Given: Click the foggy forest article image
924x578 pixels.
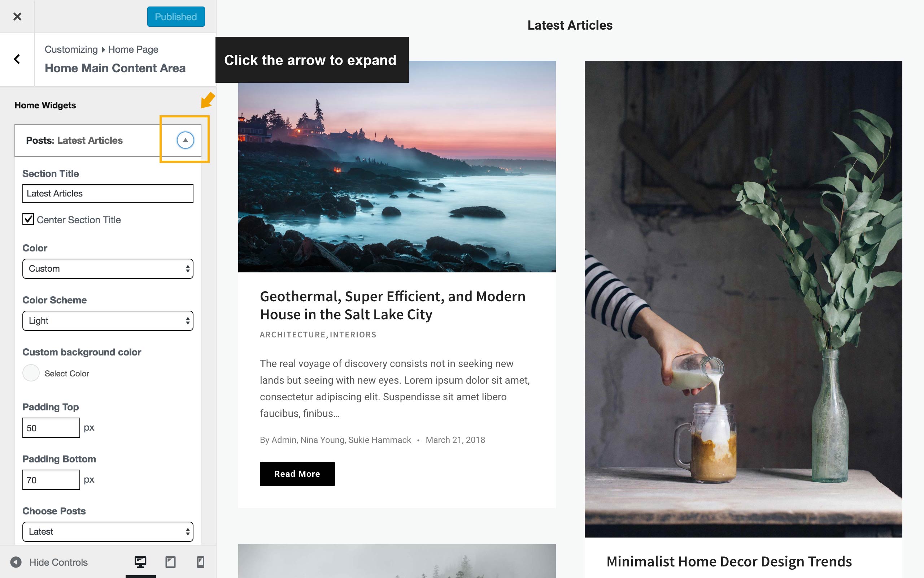Looking at the screenshot, I should 397,561.
